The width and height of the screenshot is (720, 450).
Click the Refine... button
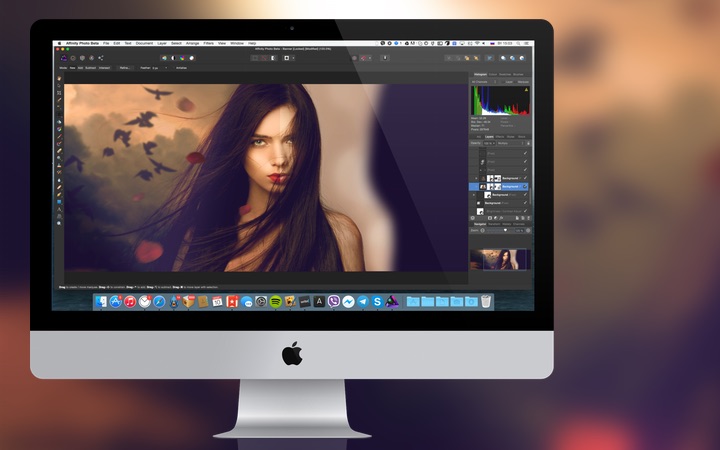click(125, 68)
